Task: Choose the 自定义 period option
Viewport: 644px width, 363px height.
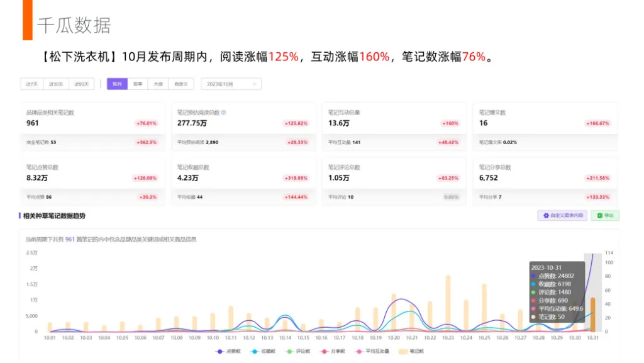Action: click(x=180, y=84)
